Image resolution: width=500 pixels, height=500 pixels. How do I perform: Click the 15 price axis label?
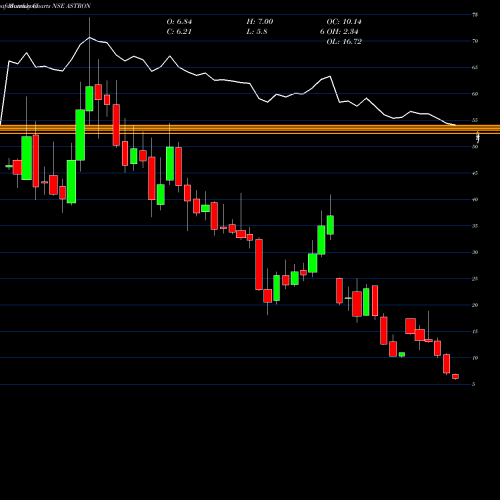click(x=475, y=331)
